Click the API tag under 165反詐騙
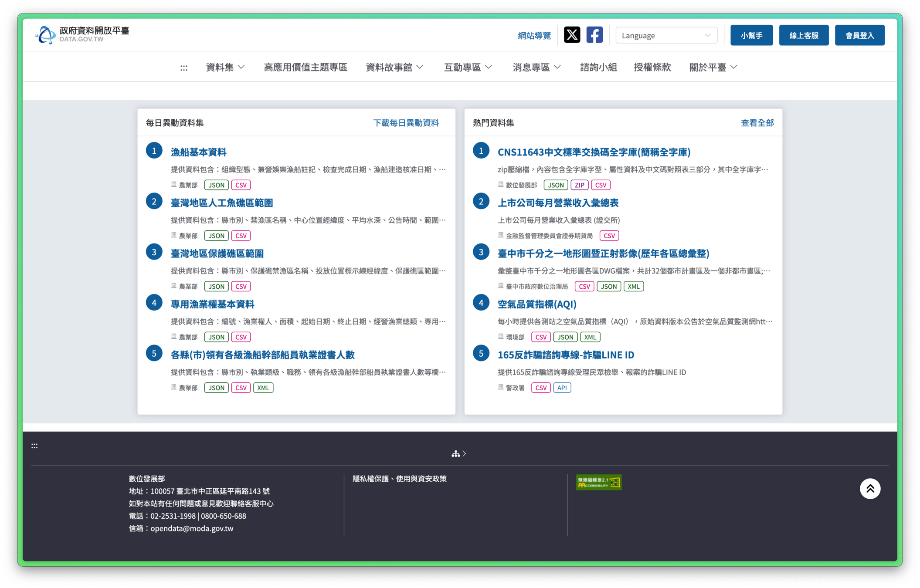The image size is (920, 588). click(562, 388)
